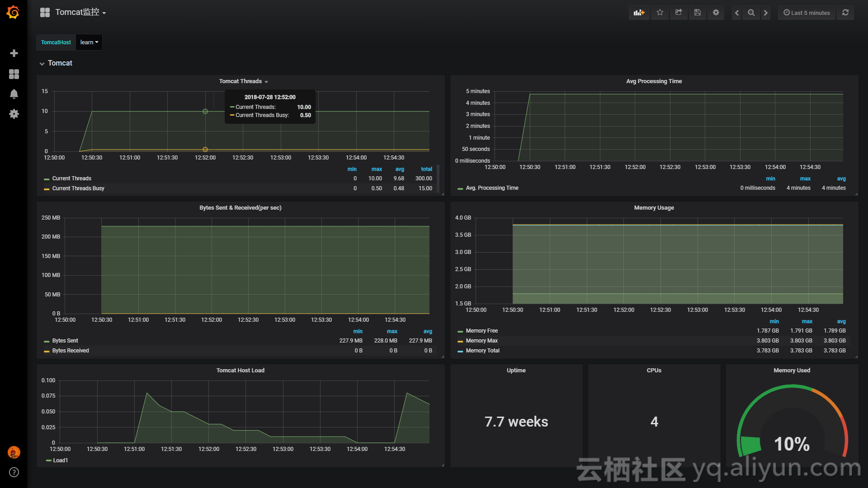Image resolution: width=868 pixels, height=488 pixels.
Task: Open the CPUs panel title
Action: pos(654,371)
